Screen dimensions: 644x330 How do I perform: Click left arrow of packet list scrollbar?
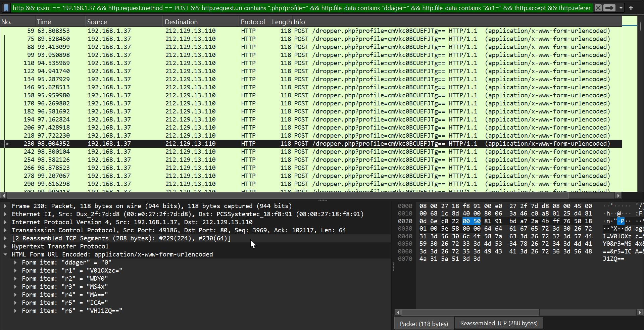3,195
